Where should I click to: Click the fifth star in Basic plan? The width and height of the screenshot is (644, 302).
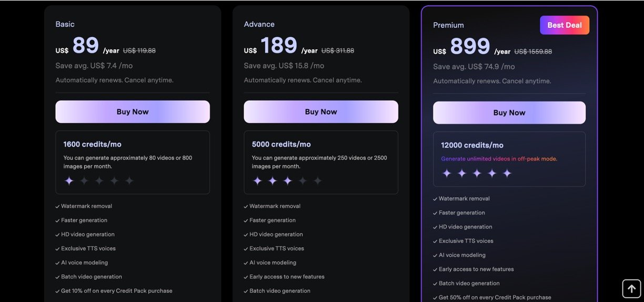point(129,181)
